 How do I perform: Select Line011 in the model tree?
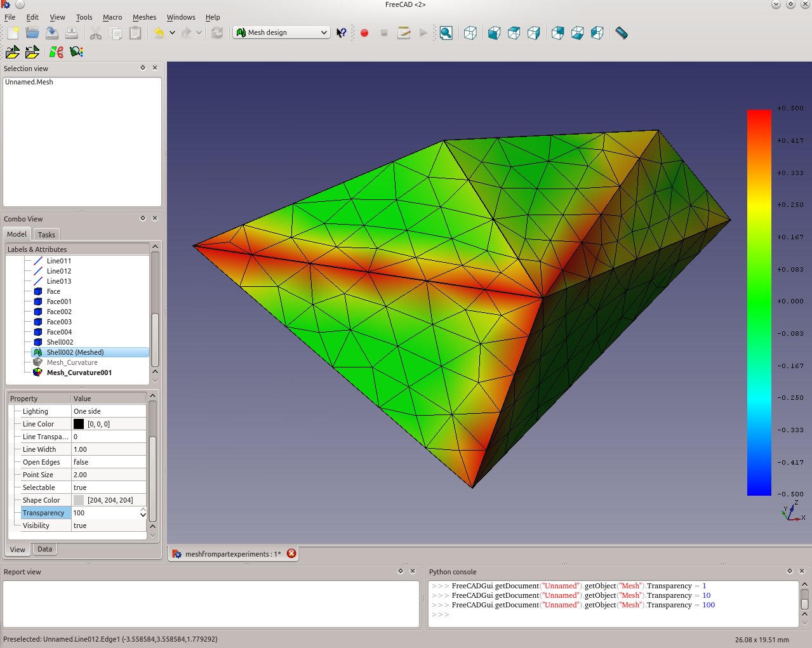click(x=58, y=261)
